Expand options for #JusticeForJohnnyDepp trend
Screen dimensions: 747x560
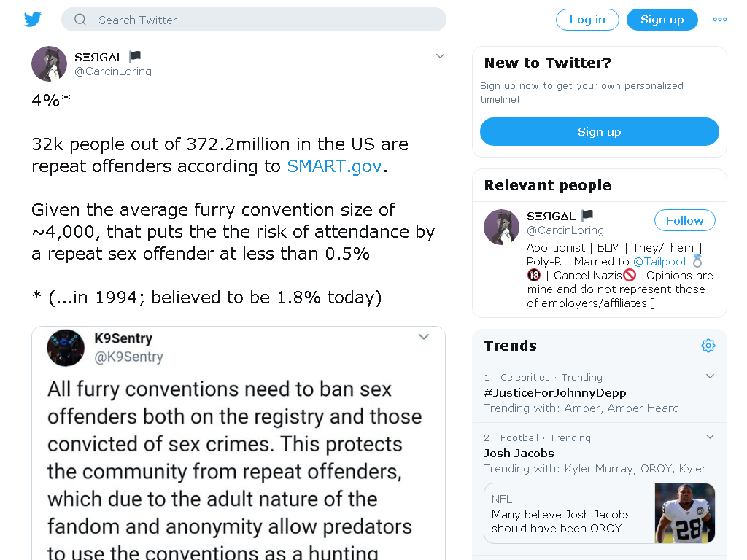coord(710,376)
